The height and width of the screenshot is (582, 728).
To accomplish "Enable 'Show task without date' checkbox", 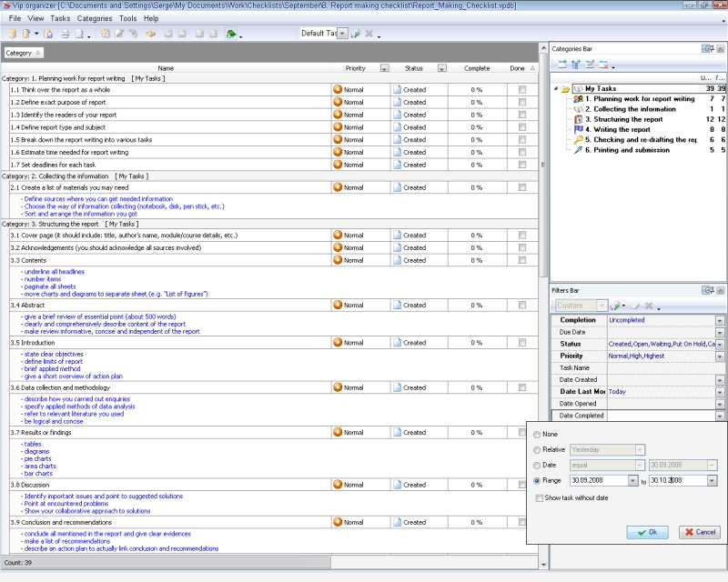I will [x=539, y=497].
